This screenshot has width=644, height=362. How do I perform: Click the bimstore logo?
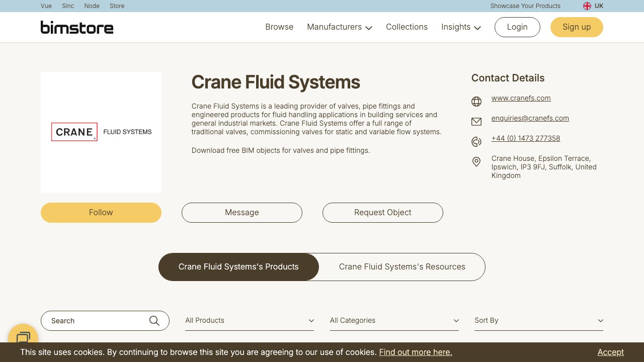pyautogui.click(x=77, y=27)
